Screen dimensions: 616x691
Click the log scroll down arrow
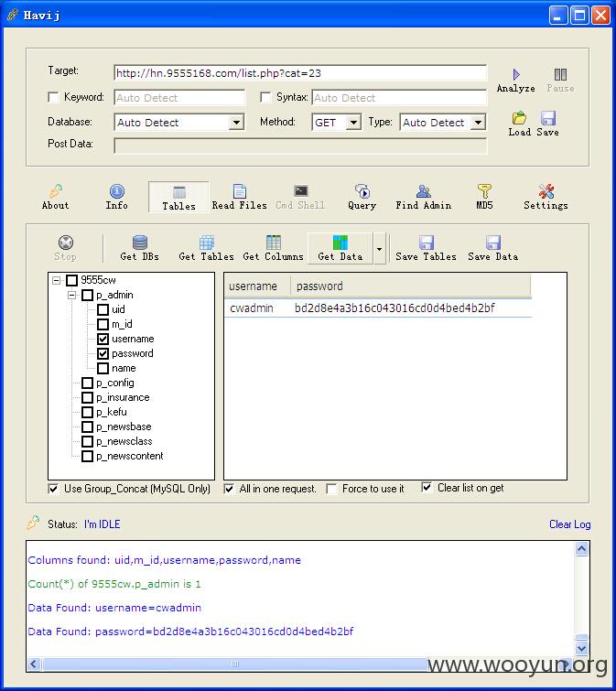[x=581, y=648]
